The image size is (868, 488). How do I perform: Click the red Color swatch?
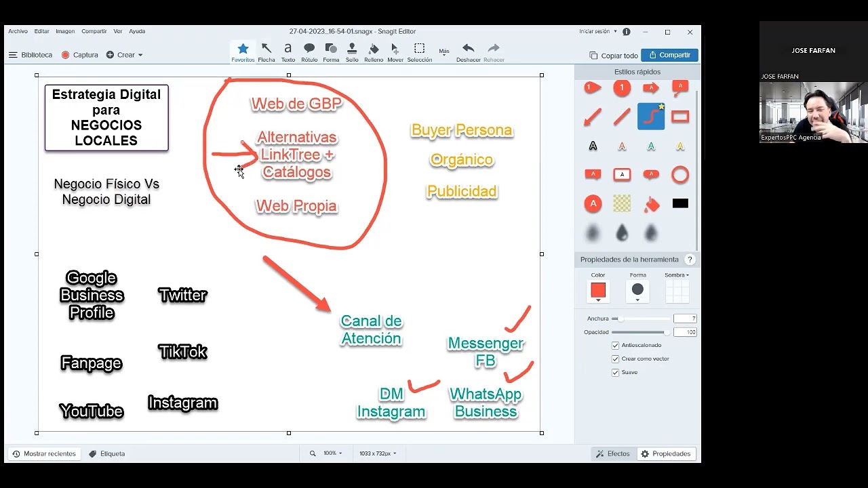597,290
